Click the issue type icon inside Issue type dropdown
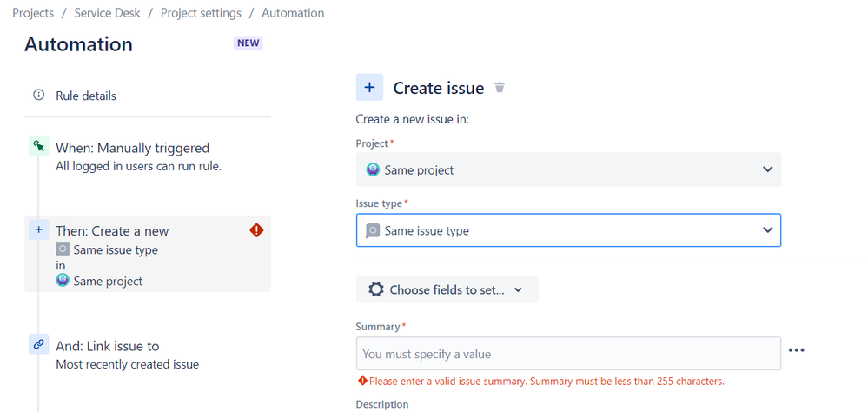 (x=373, y=230)
